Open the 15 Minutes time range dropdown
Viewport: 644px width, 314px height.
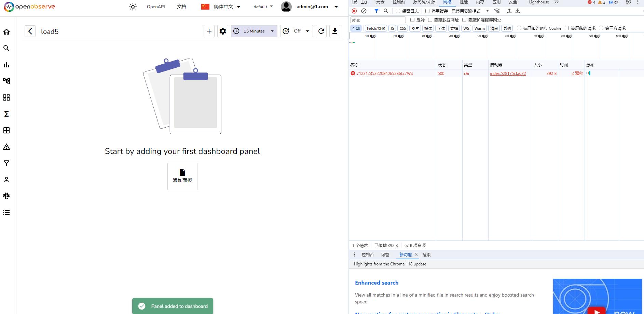point(254,31)
